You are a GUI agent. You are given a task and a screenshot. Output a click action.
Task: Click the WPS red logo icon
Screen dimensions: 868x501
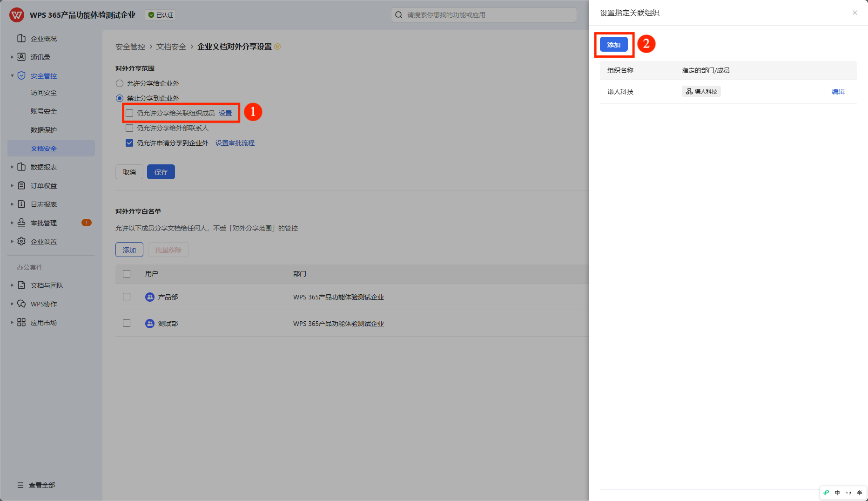[x=16, y=15]
